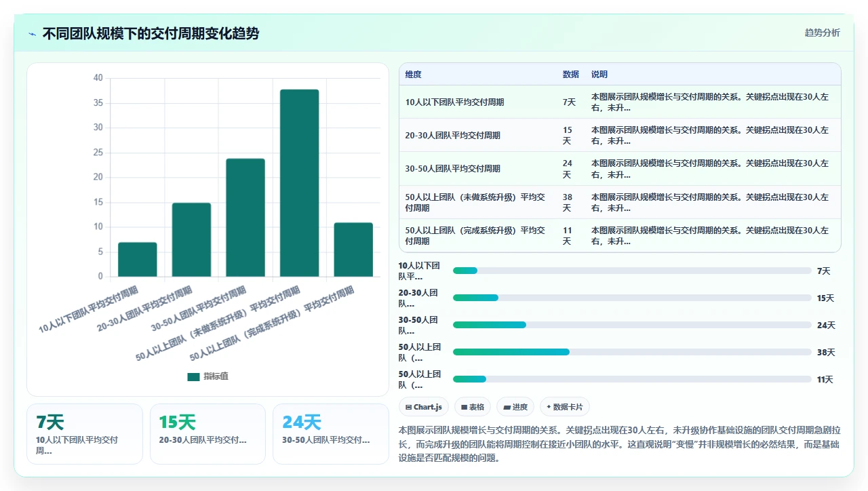868x491 pixels.
Task: Click the 24天 progress bar
Action: (x=632, y=325)
